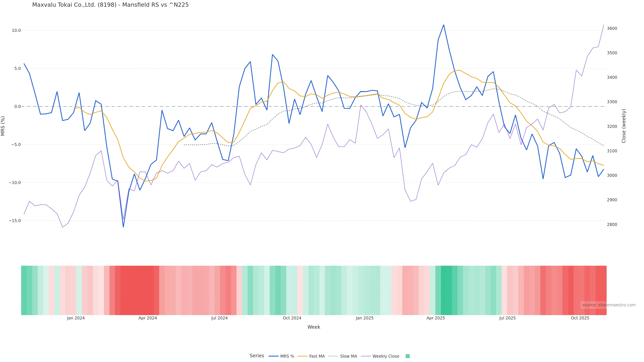The image size is (644, 362).
Task: Hide the Fast MA legend entry
Action: [317, 356]
